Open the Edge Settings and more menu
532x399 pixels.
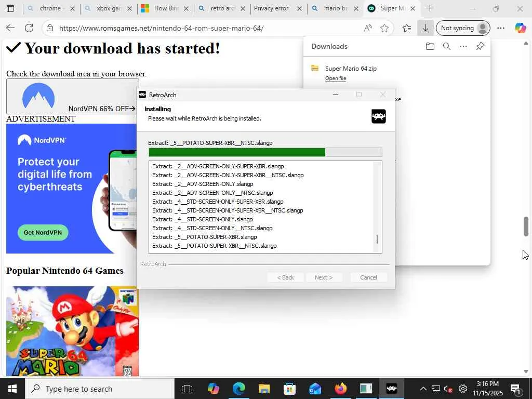tap(501, 28)
